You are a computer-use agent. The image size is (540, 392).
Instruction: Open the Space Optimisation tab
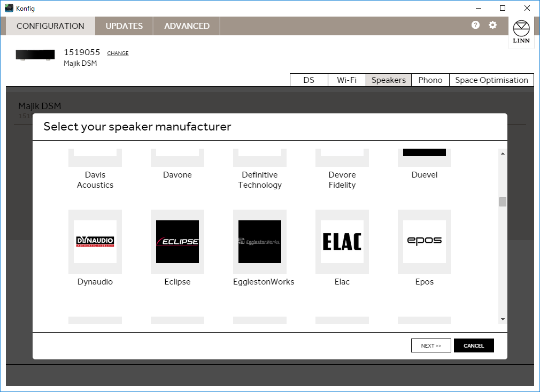(491, 80)
